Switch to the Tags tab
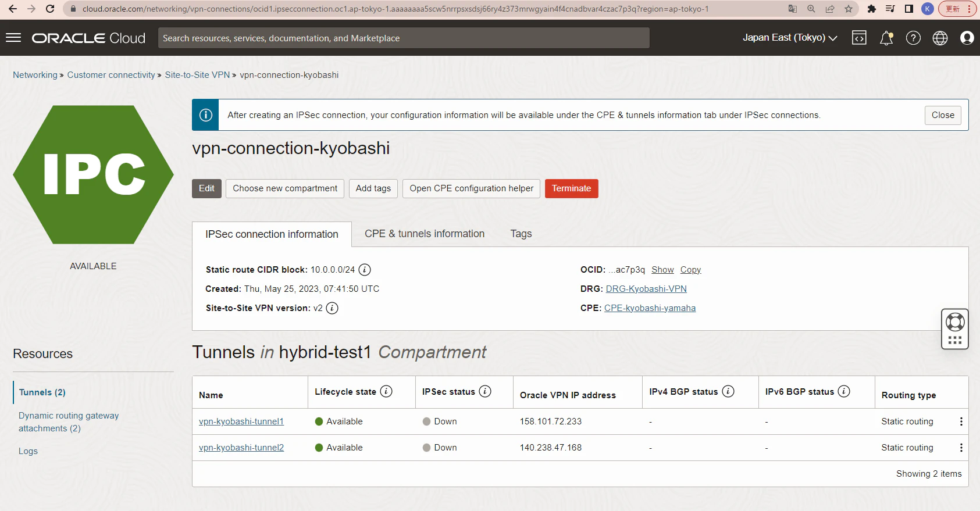 (x=521, y=234)
